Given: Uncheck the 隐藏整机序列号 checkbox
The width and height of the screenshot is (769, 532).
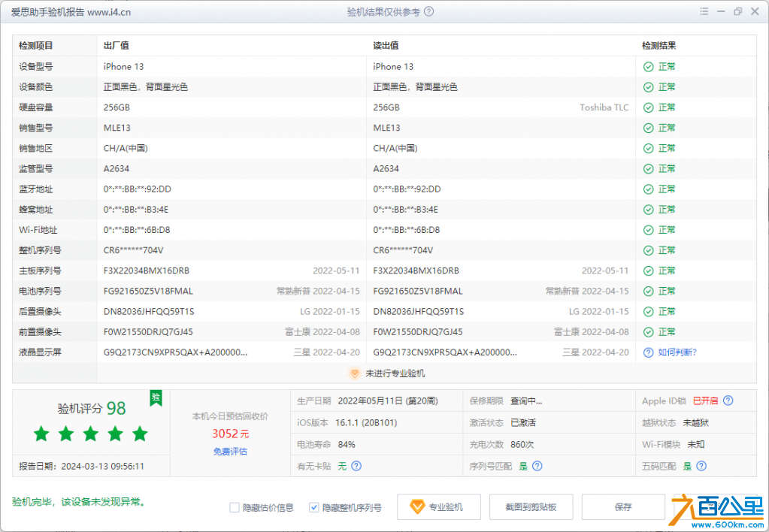Looking at the screenshot, I should 314,507.
